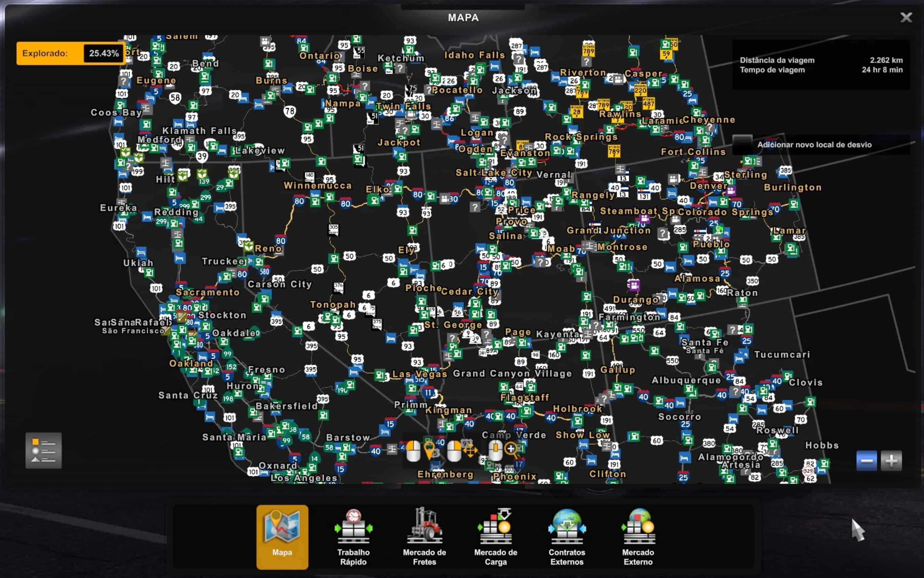Zoom out with the blue minus button
The height and width of the screenshot is (578, 924).
[866, 461]
